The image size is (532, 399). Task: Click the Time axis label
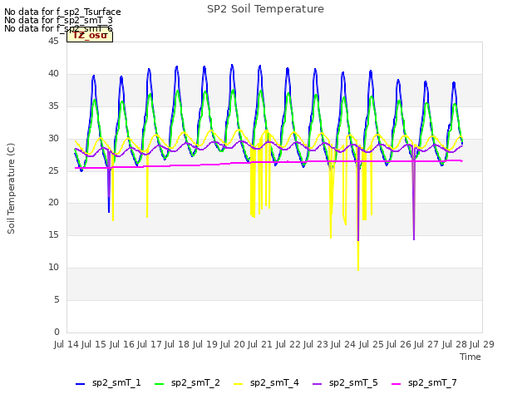point(470,357)
